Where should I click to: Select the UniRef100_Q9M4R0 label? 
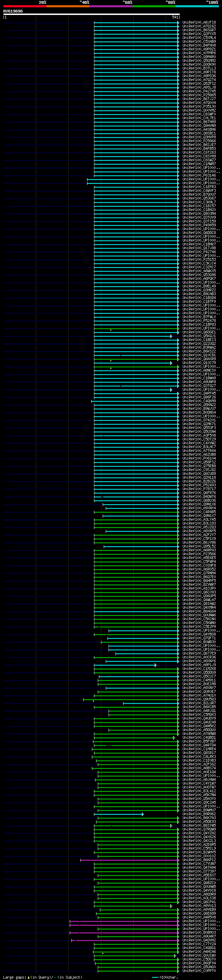[199, 57]
